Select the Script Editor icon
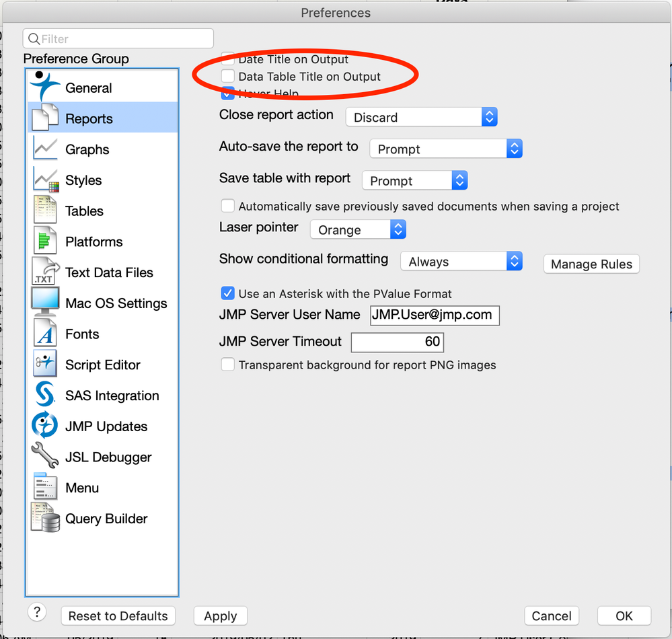 pos(45,364)
